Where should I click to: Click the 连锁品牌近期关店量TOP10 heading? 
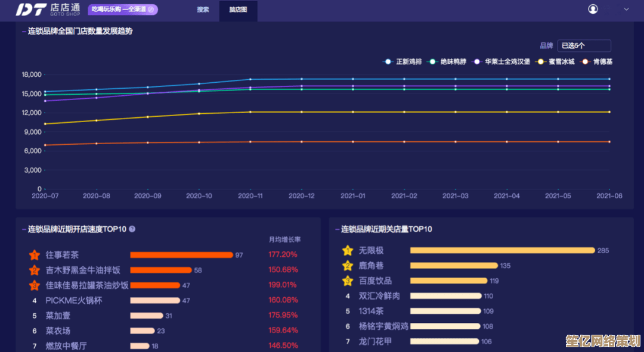point(386,229)
